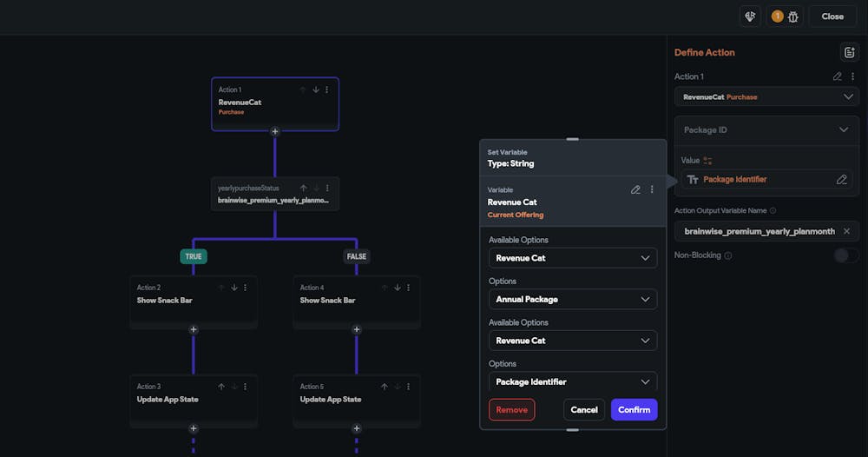The height and width of the screenshot is (457, 868).
Task: Move Action 1 node up arrow
Action: pos(303,89)
